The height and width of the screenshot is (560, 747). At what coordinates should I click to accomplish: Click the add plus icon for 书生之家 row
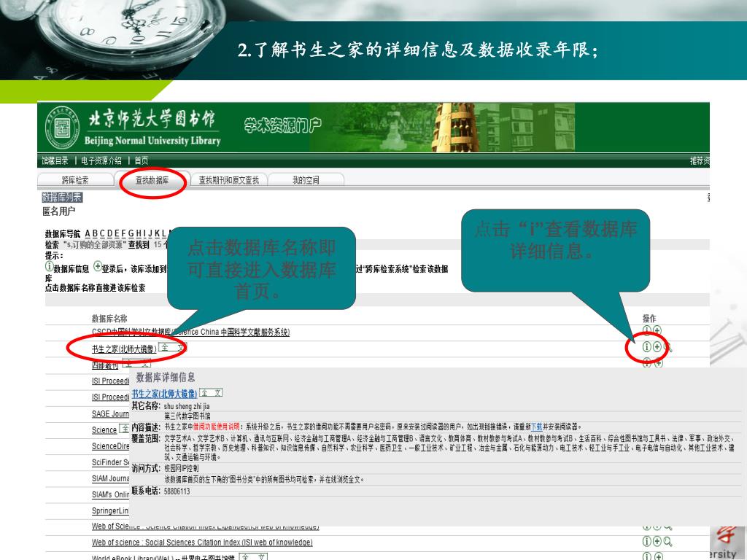657,346
